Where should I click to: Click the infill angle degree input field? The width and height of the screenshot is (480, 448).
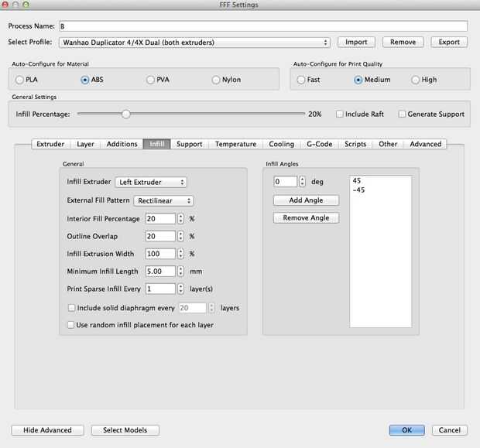click(x=285, y=182)
